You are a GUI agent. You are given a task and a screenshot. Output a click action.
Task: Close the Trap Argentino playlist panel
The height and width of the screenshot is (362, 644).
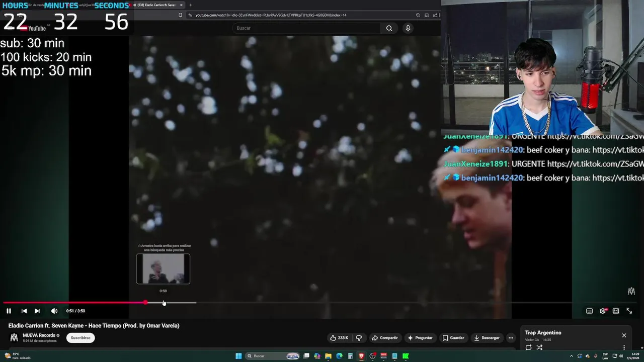point(624,335)
